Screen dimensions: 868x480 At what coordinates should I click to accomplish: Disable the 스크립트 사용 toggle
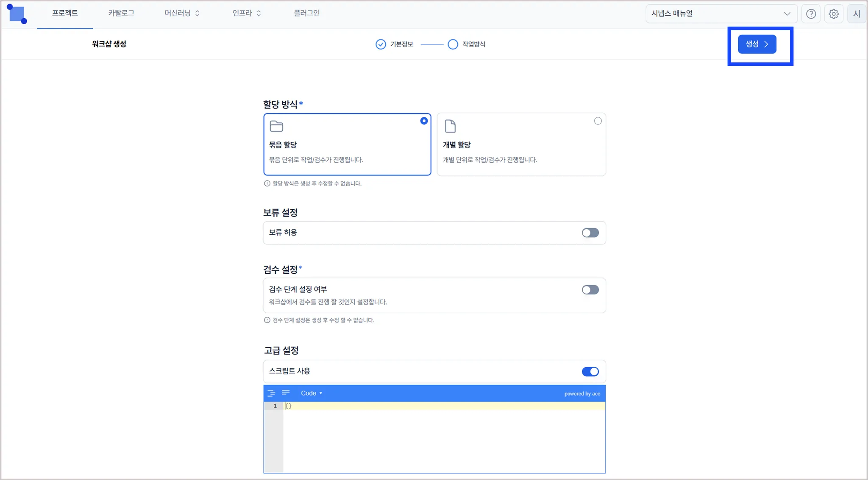point(590,372)
